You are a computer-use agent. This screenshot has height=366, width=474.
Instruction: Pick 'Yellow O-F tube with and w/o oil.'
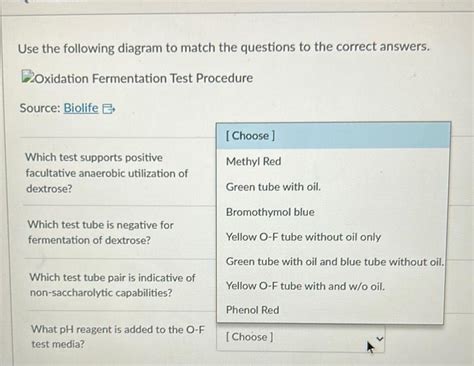(x=305, y=286)
